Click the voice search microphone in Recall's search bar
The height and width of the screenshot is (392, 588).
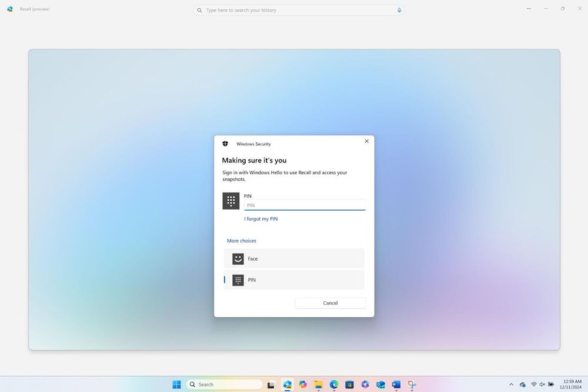click(x=399, y=10)
